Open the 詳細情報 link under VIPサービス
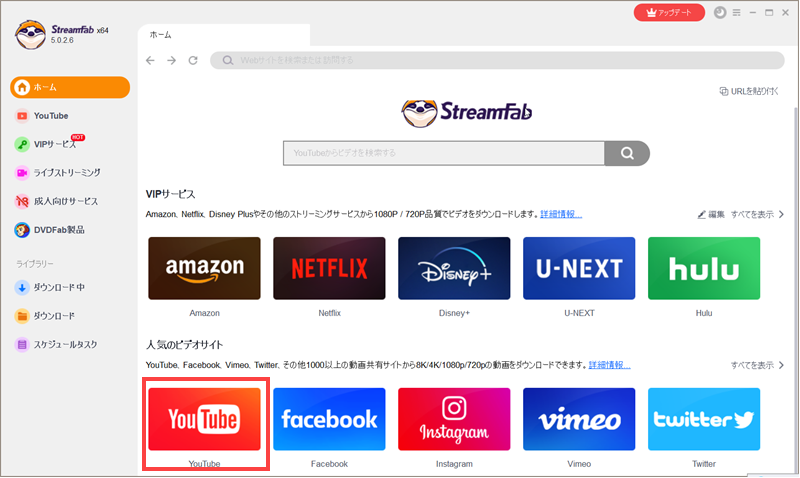 (561, 214)
